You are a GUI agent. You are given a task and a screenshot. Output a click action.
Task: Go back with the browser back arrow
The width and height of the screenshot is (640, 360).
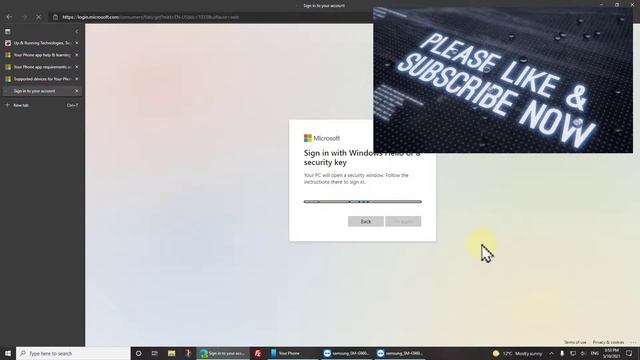click(x=9, y=17)
